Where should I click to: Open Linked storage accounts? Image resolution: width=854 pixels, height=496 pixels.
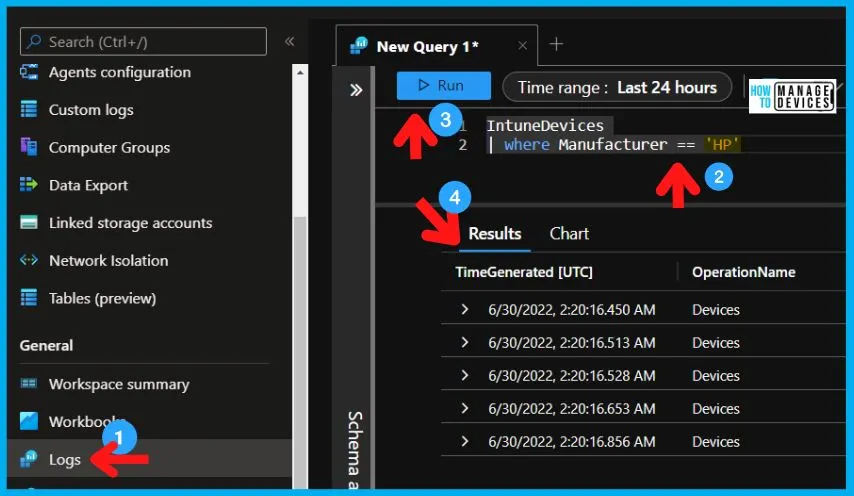pos(131,223)
